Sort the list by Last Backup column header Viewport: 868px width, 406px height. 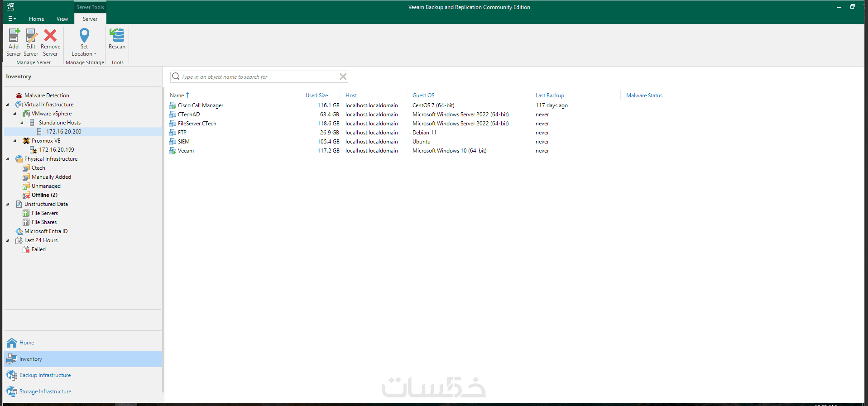[550, 96]
